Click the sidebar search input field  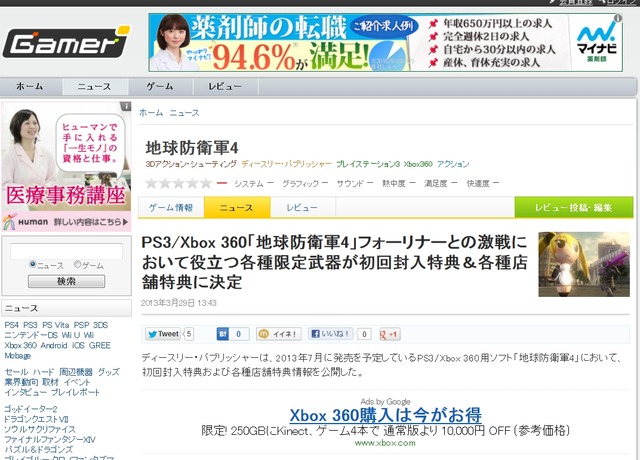(x=67, y=251)
